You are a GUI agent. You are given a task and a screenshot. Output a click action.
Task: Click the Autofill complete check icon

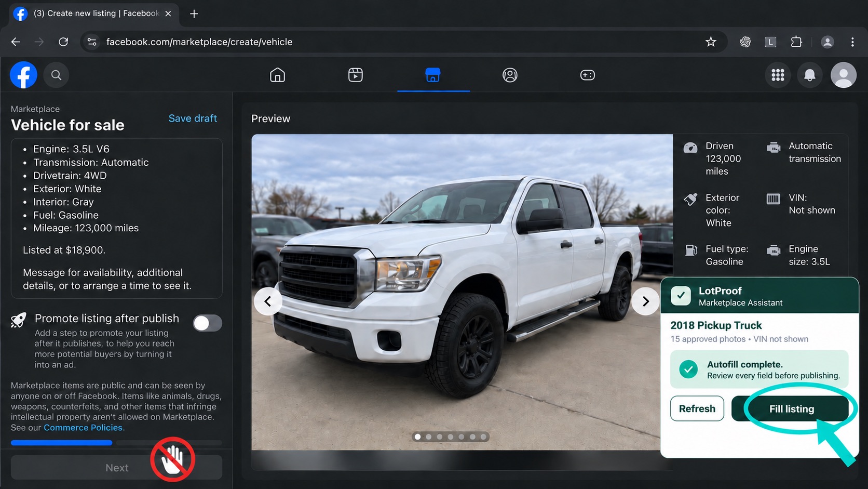pos(688,369)
